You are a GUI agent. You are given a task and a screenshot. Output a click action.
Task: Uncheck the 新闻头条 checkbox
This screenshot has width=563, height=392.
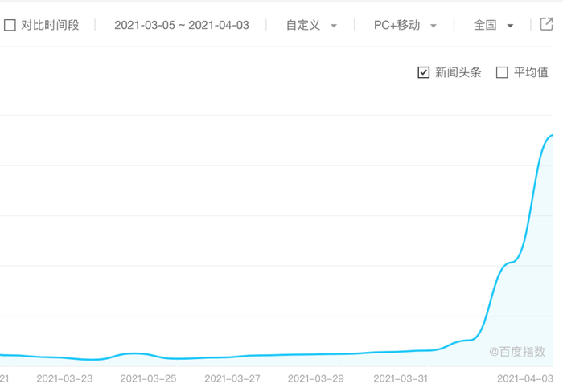pos(424,72)
